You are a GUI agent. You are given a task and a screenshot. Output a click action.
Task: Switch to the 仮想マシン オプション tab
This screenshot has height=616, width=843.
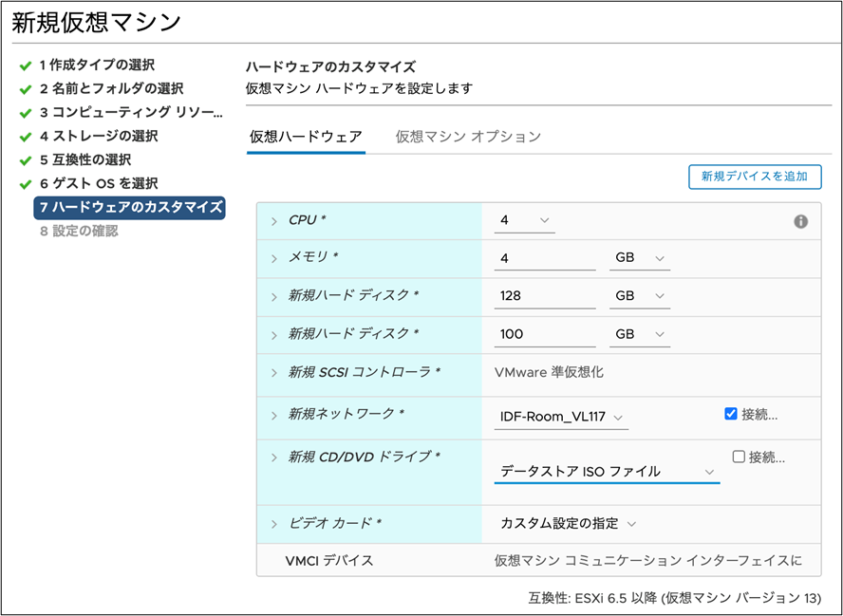tap(468, 137)
